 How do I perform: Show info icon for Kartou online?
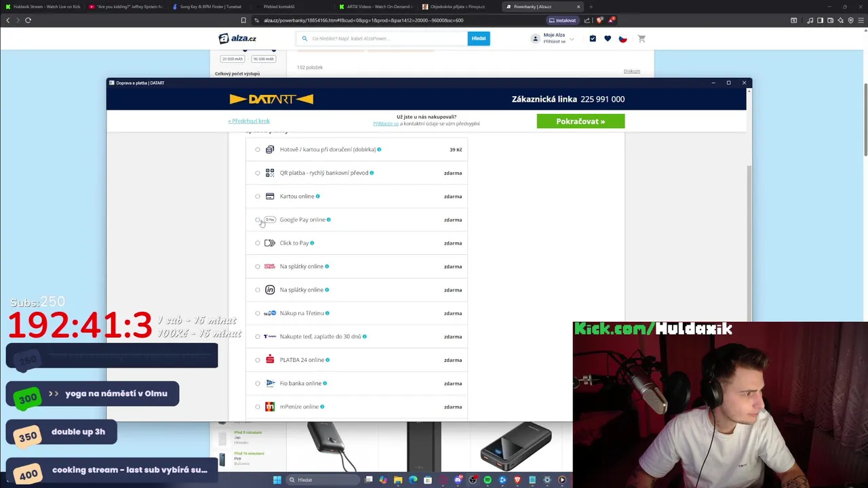point(317,197)
